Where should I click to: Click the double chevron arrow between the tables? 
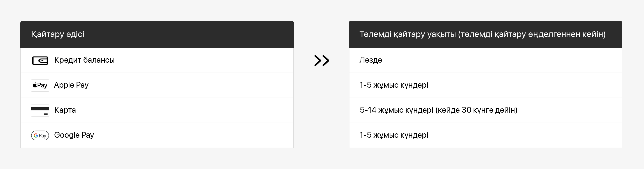click(x=321, y=60)
